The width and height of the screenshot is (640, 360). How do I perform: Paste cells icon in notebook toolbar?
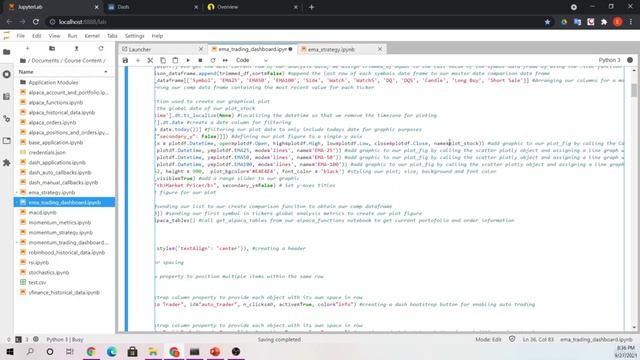tap(175, 60)
